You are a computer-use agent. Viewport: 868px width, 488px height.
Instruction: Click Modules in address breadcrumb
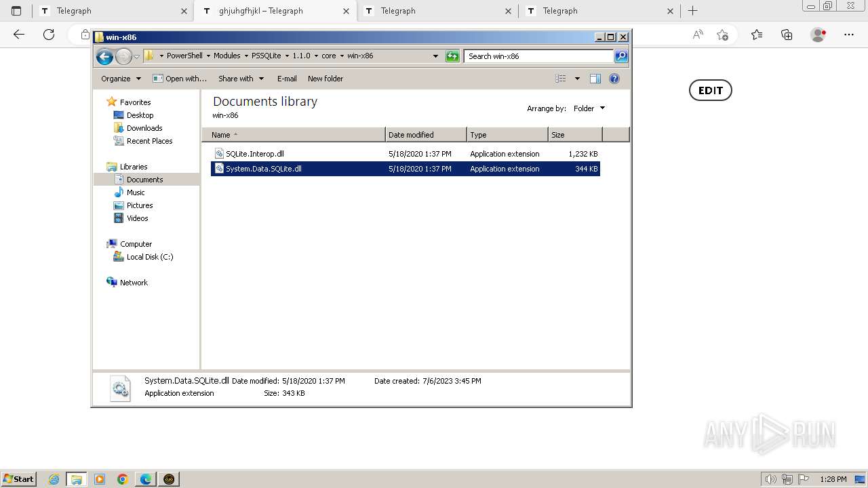coord(226,56)
